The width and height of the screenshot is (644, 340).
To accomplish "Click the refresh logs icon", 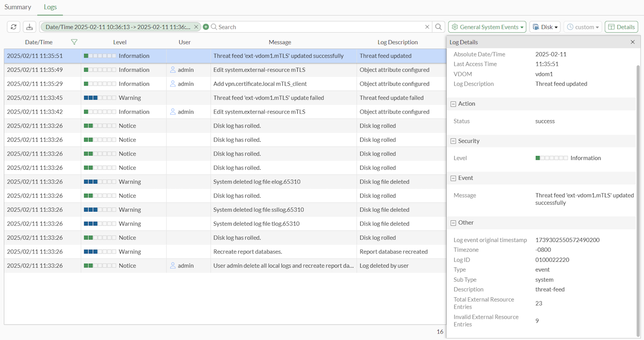I will [14, 27].
